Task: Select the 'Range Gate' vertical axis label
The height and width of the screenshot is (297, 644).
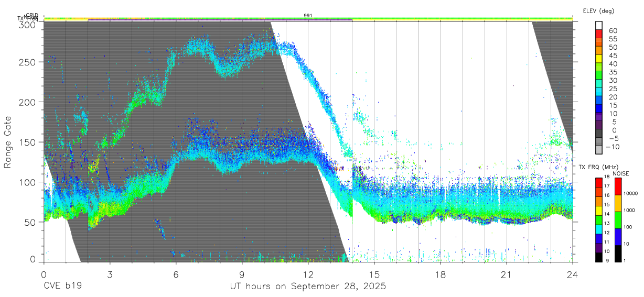Action: pos(8,142)
